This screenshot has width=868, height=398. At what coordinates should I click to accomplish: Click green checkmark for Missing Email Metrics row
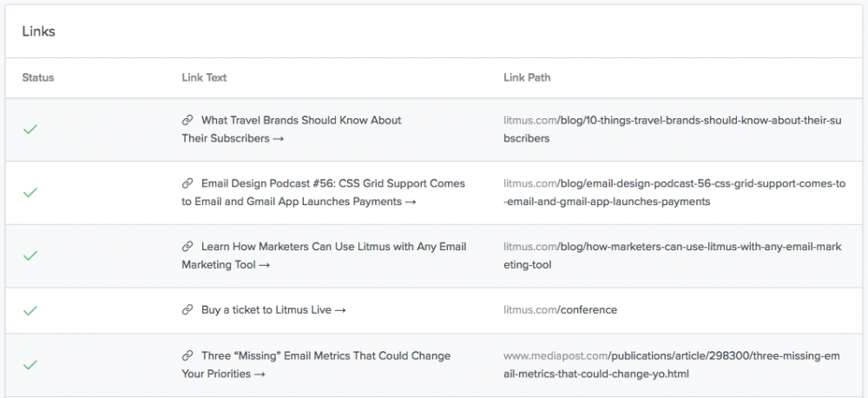(x=30, y=365)
